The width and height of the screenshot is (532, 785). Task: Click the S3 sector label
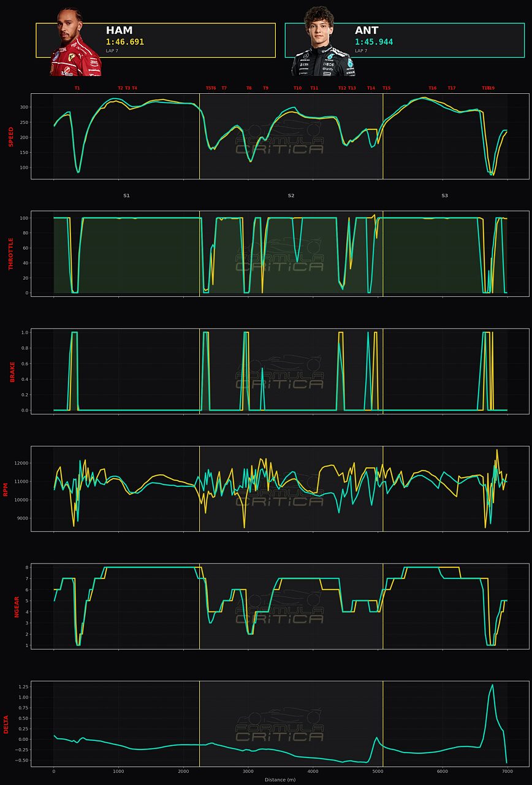[444, 196]
